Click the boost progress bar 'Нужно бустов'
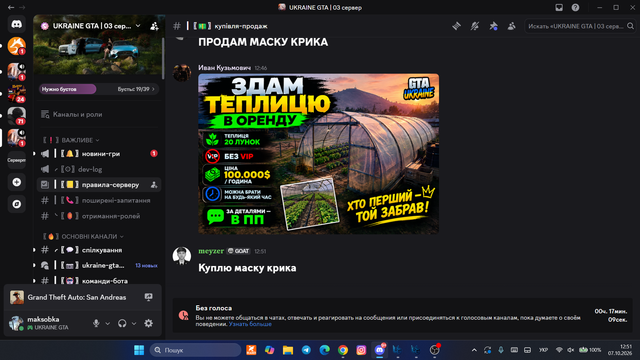Screen dimensions: 640x360 pyautogui.click(x=68, y=89)
